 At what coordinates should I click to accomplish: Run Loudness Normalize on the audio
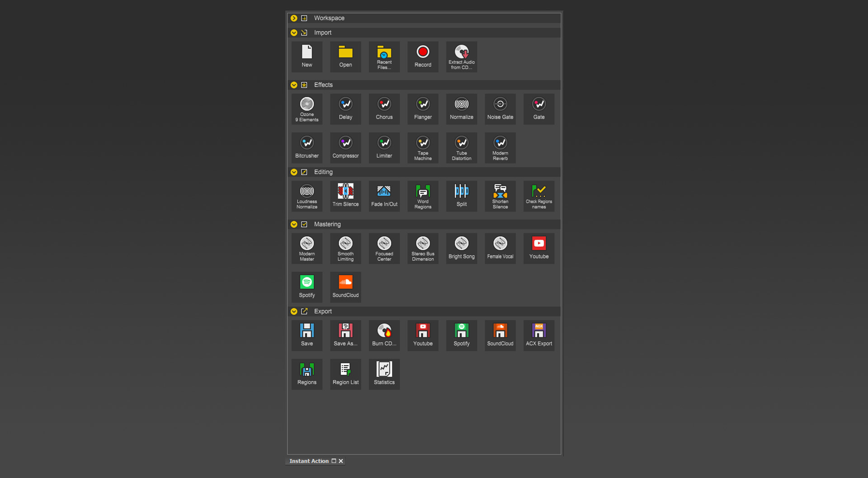tap(307, 196)
